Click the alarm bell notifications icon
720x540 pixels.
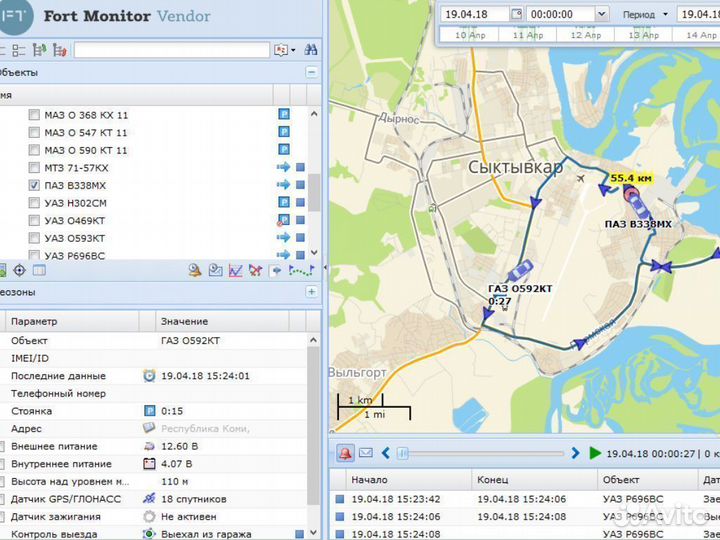pos(345,453)
